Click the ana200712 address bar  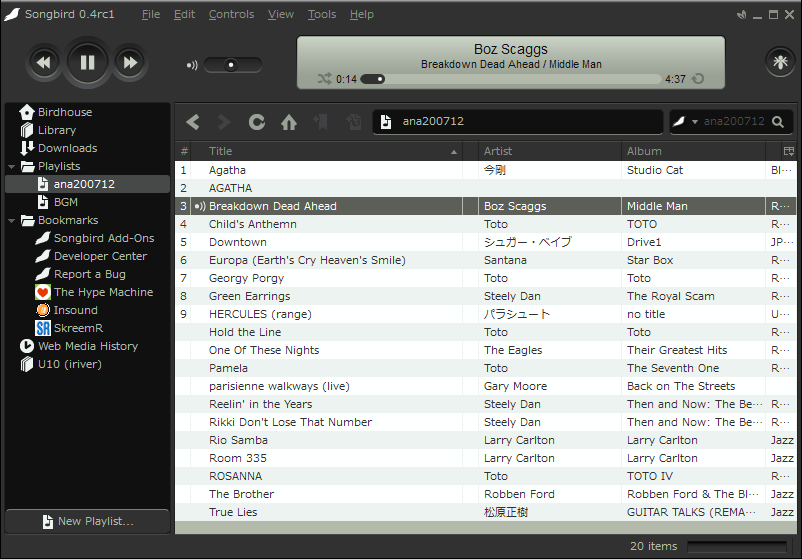518,122
